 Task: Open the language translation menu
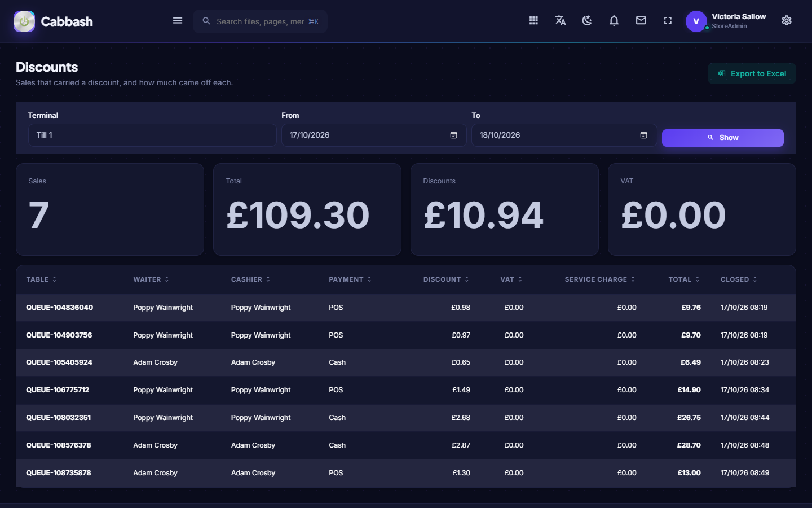(x=561, y=21)
